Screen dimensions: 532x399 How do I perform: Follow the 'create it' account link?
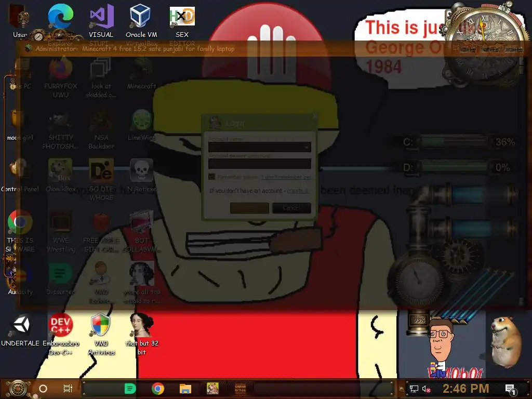tap(297, 191)
